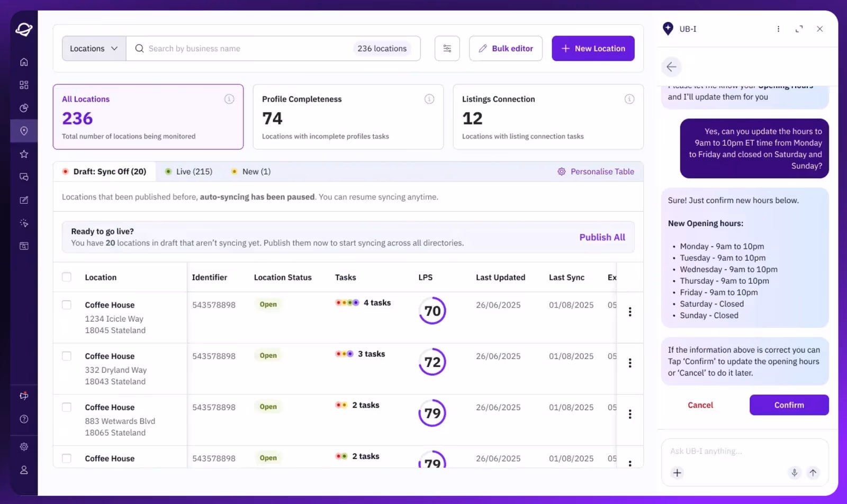Open the star reviews sidebar icon

[24, 154]
